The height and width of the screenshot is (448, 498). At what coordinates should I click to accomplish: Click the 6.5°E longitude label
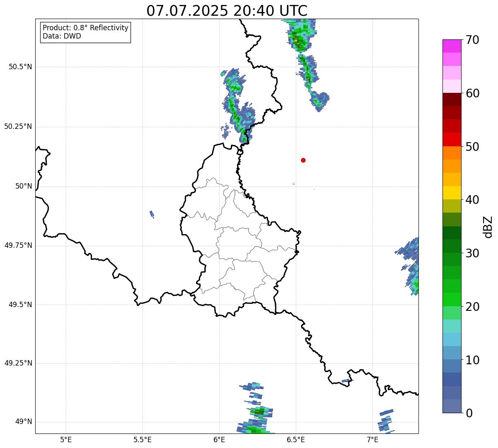[x=296, y=439]
